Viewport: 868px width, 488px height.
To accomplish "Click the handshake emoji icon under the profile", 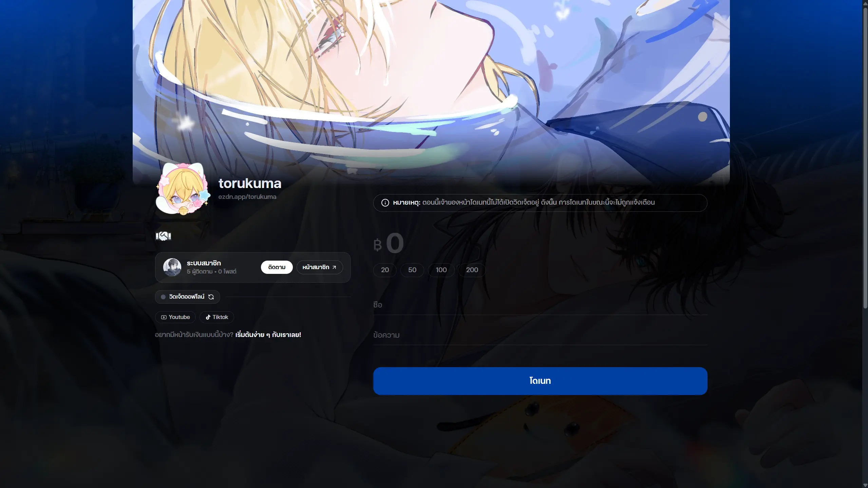I will 163,236.
